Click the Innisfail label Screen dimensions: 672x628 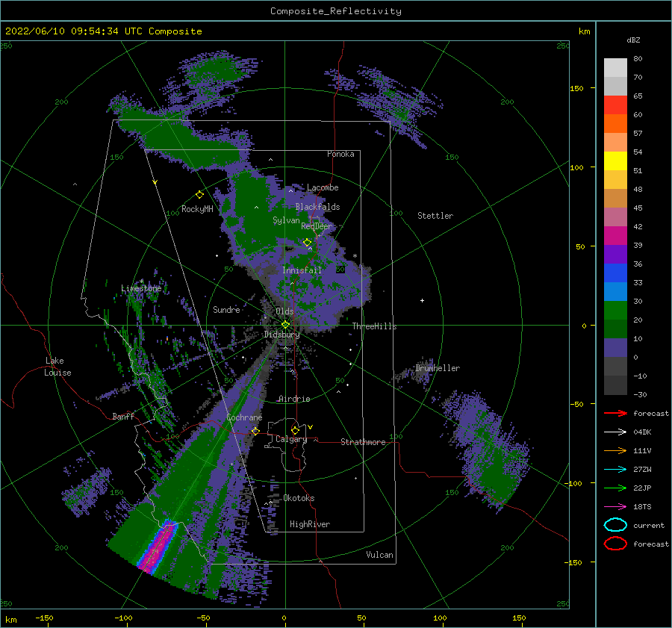[302, 270]
